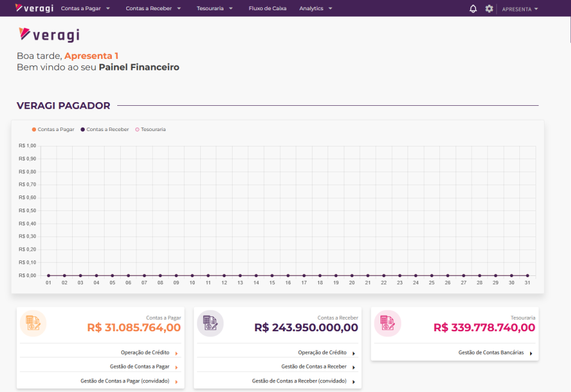Screen dimensions: 571x392
Task: Click the day 16 data point on chart
Action: [288, 275]
